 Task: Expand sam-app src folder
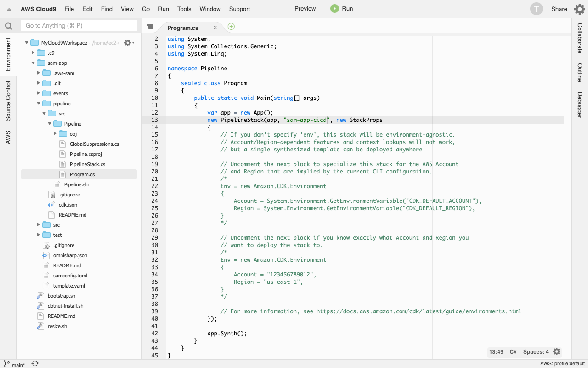click(x=38, y=225)
